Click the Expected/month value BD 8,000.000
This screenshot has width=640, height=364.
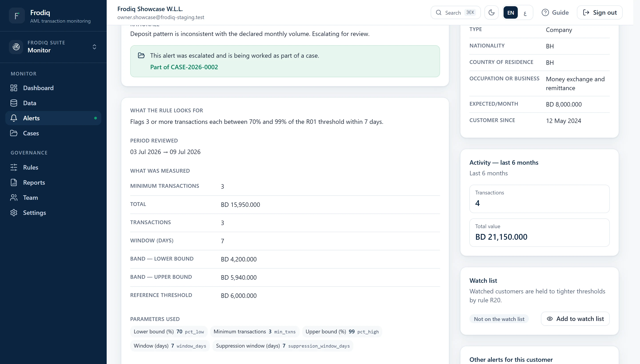click(x=564, y=105)
